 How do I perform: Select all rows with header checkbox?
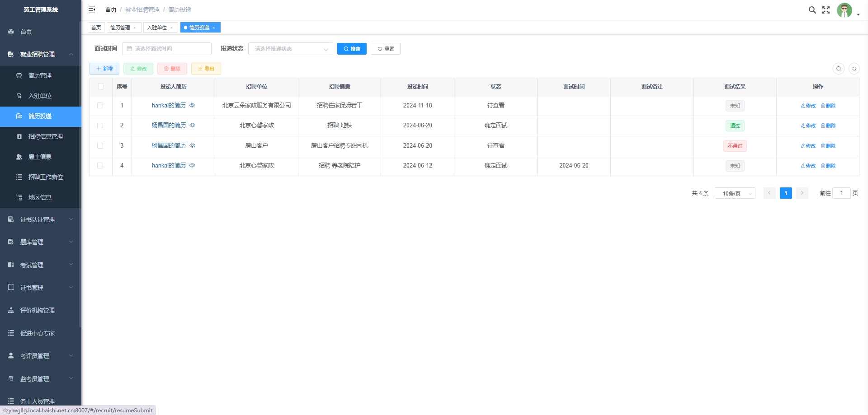[x=101, y=86]
